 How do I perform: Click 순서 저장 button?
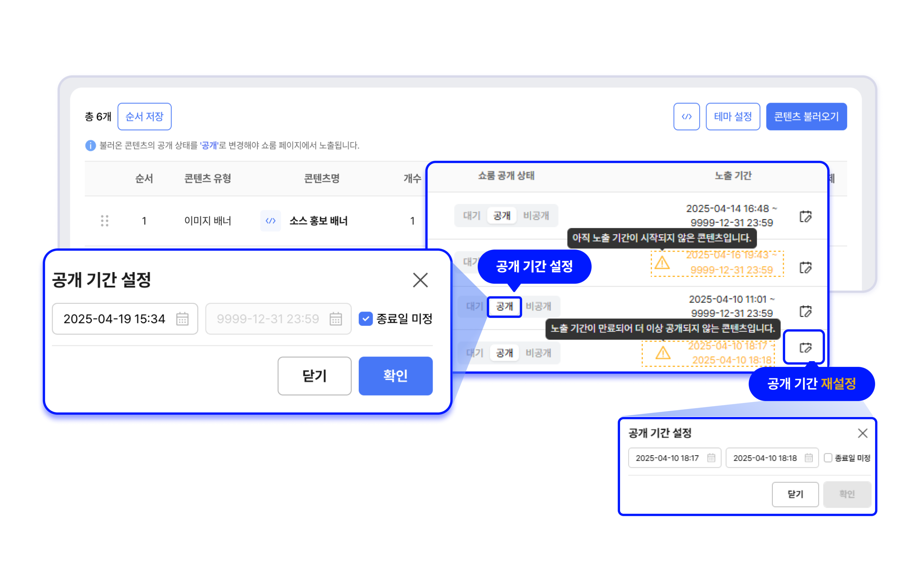point(144,117)
